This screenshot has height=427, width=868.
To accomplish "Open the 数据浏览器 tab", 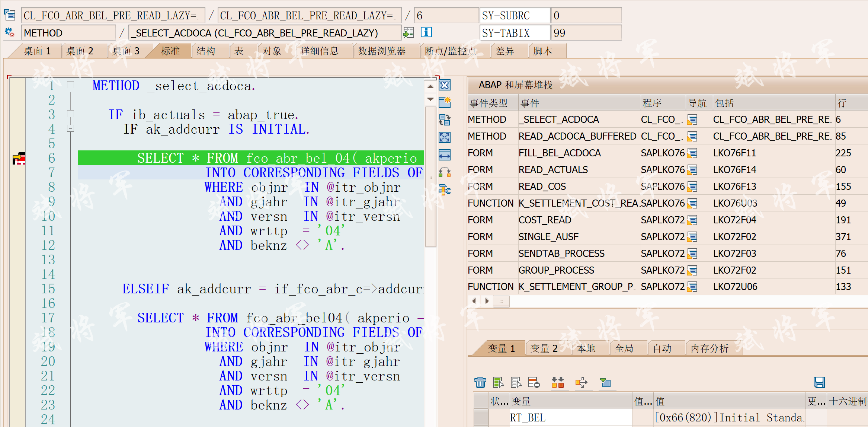I will [386, 50].
